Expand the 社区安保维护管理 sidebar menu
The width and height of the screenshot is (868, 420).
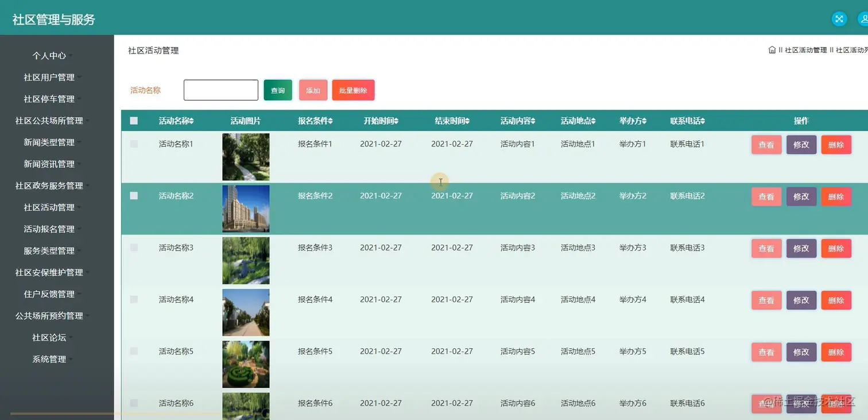pyautogui.click(x=49, y=272)
